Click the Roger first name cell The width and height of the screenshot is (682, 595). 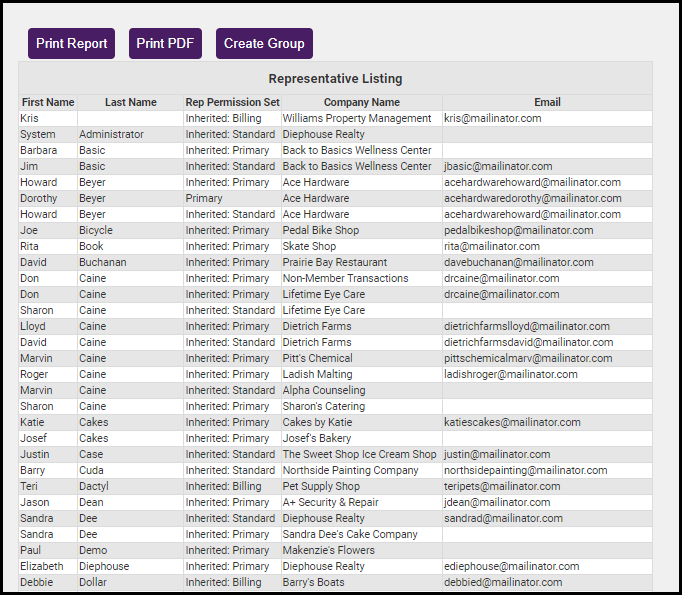[x=48, y=374]
